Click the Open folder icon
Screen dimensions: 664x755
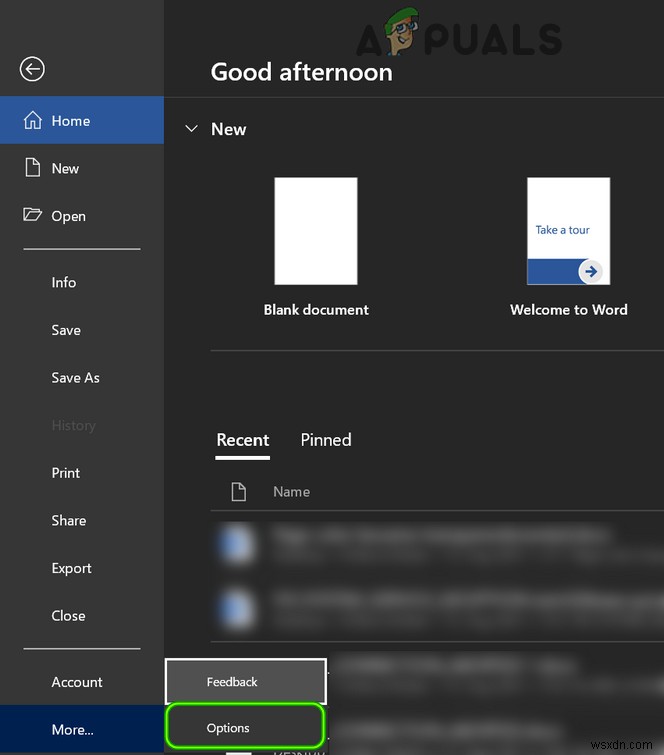point(32,214)
